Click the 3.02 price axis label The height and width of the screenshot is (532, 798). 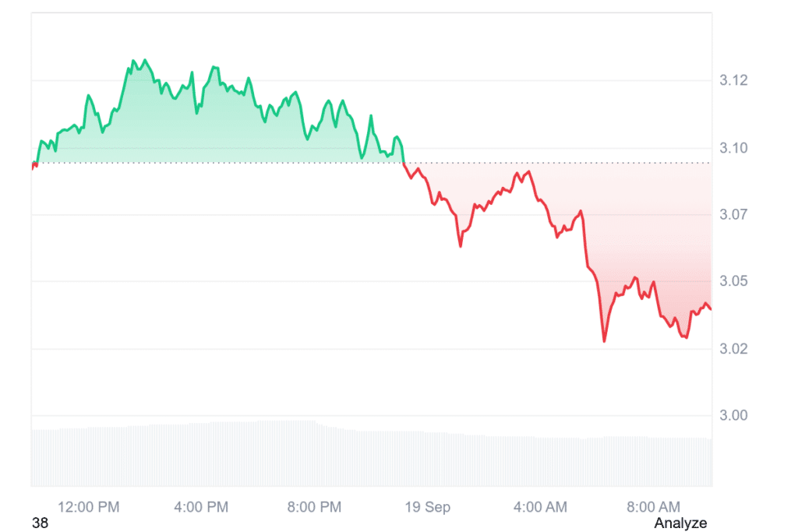pyautogui.click(x=733, y=349)
